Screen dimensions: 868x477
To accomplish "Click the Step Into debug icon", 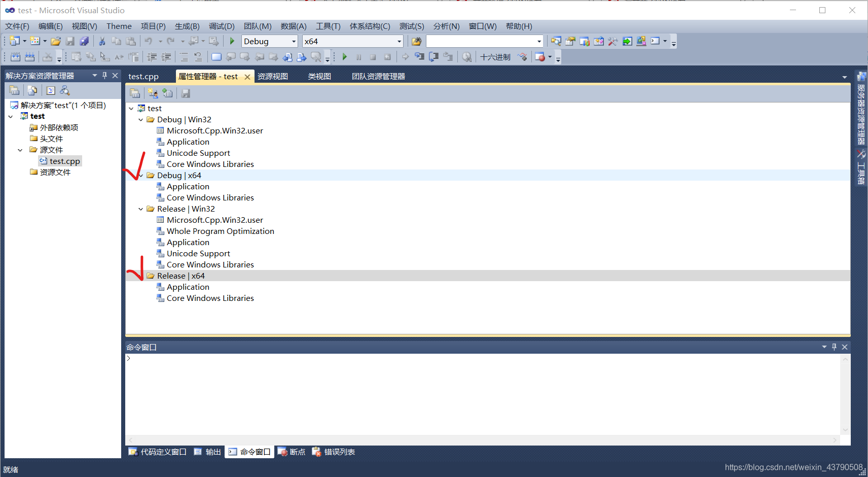I will click(419, 57).
